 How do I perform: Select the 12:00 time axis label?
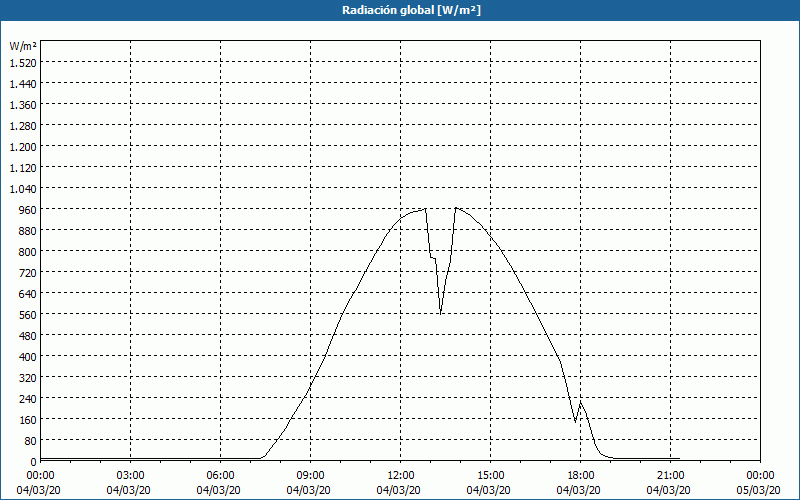pos(401,476)
